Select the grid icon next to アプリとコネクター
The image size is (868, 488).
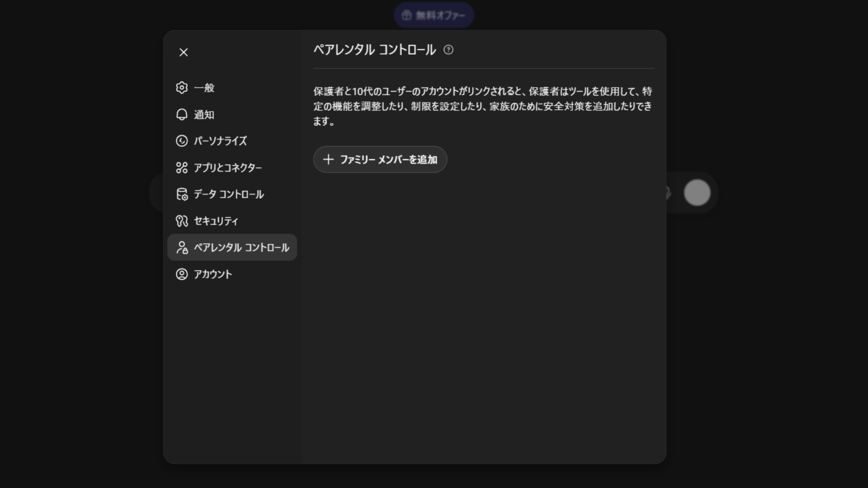[x=182, y=168]
